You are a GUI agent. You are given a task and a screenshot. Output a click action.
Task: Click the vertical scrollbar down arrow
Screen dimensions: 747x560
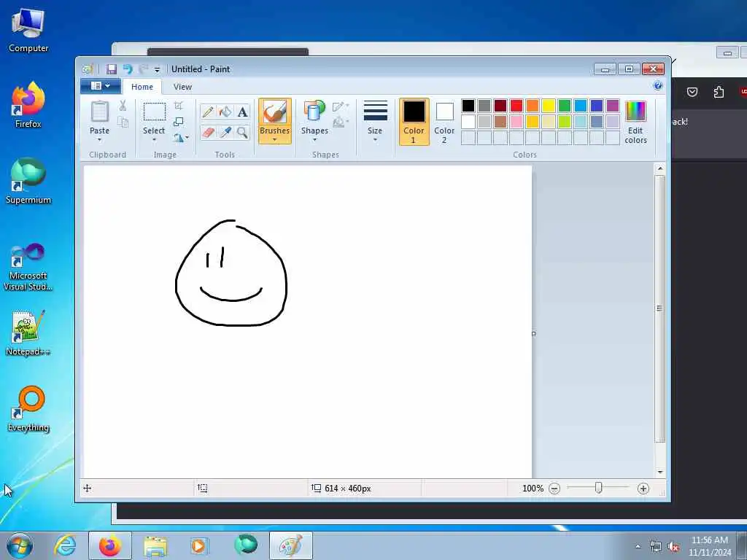[x=659, y=472]
